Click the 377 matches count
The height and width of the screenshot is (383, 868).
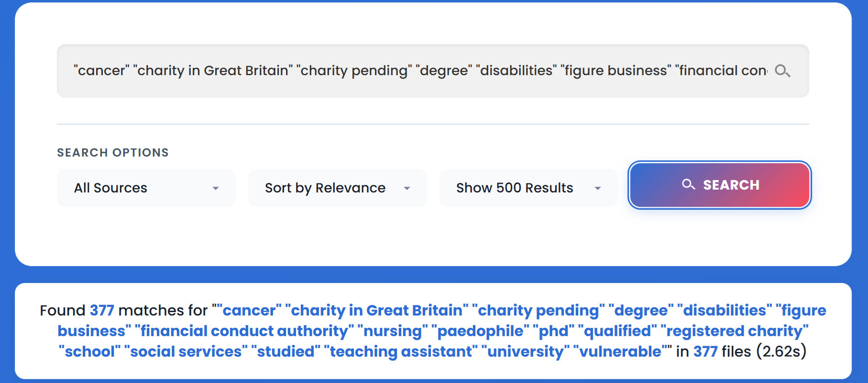102,310
